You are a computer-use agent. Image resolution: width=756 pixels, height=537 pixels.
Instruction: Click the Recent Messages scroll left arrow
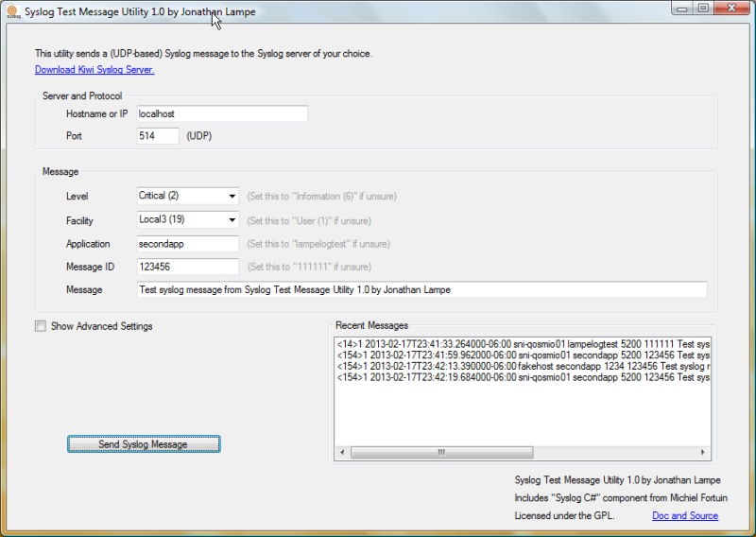(342, 452)
